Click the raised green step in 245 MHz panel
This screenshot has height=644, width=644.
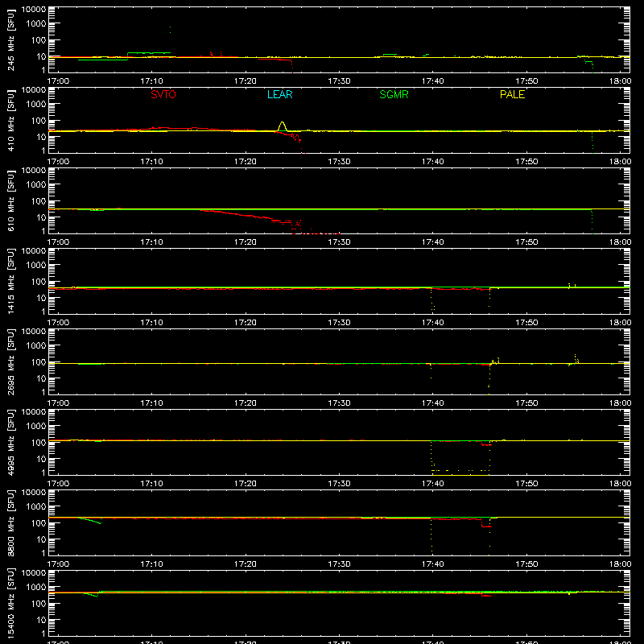(x=149, y=53)
